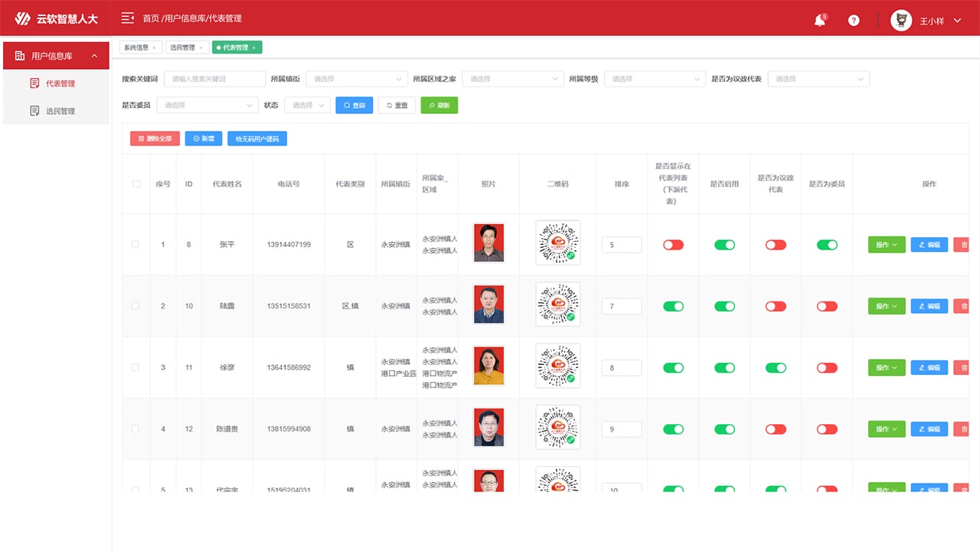Click the red delete icon in 张平's row
The image size is (980, 551).
tap(963, 245)
